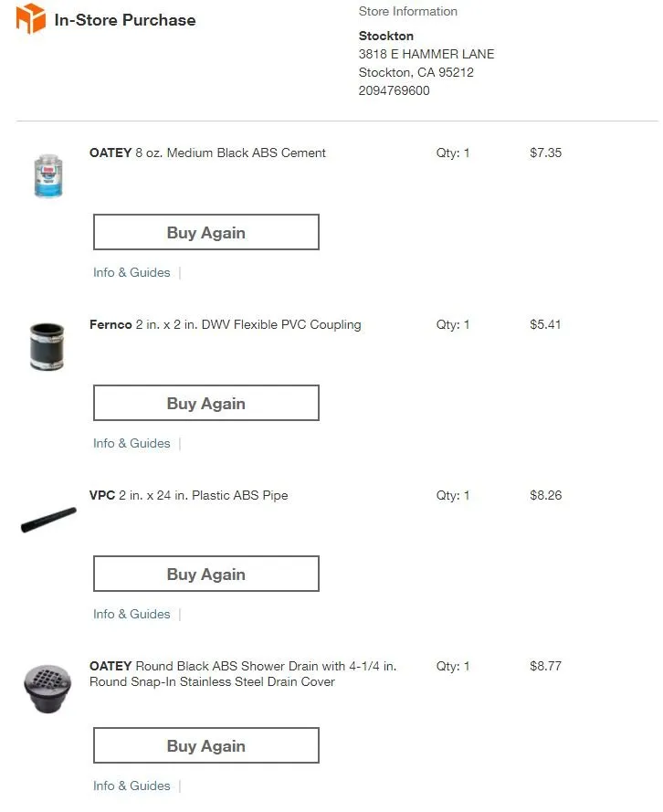Open Info & Guides for ABS Cement
Viewport: 663px width, 812px height.
[x=132, y=272]
